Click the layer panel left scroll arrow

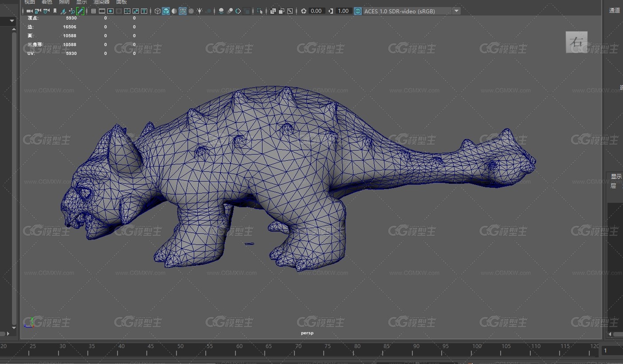pyautogui.click(x=610, y=334)
